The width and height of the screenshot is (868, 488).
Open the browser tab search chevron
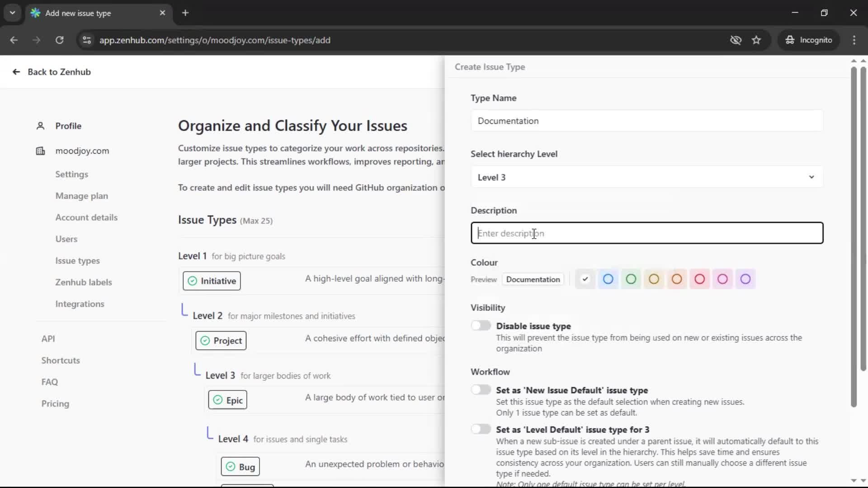(x=12, y=13)
